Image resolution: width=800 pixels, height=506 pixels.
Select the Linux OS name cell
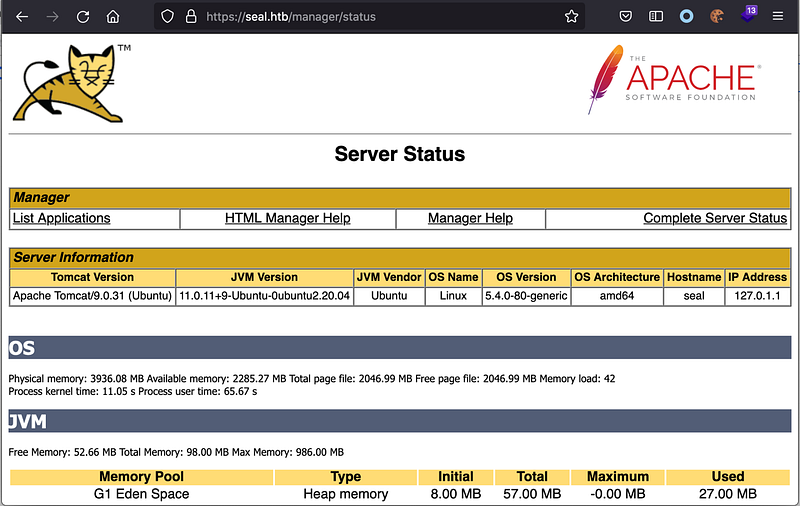point(453,296)
